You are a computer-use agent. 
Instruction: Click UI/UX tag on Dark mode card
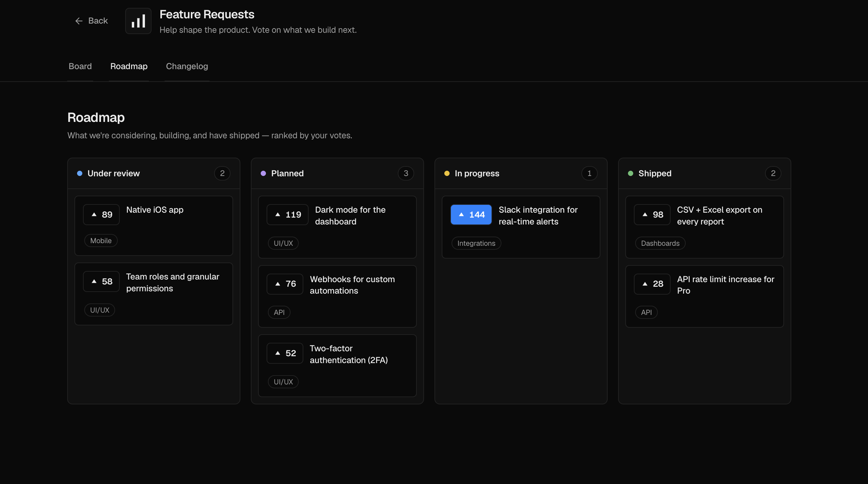[283, 243]
